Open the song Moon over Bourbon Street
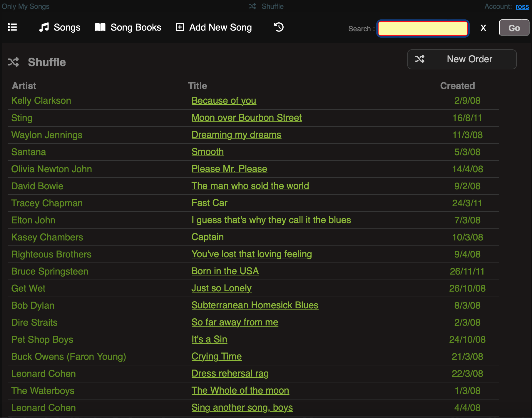Viewport: 532px width, 418px height. click(246, 118)
